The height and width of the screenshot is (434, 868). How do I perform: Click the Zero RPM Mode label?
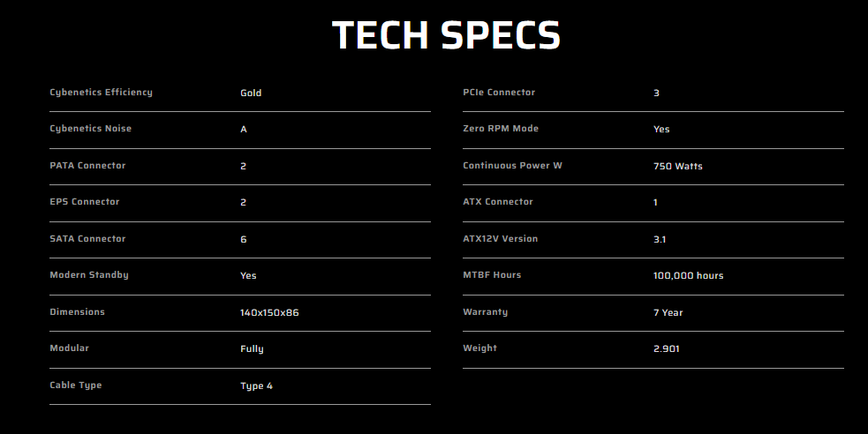point(501,129)
